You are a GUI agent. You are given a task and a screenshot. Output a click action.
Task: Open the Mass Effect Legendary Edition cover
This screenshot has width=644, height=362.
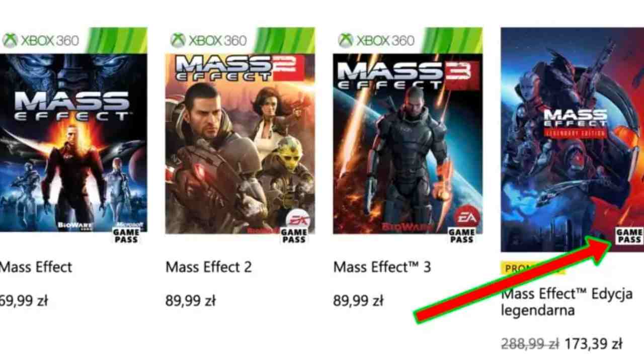[573, 140]
